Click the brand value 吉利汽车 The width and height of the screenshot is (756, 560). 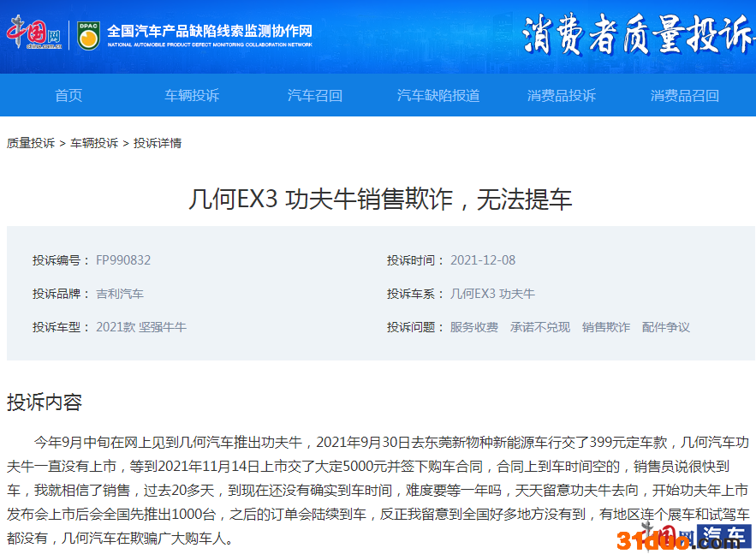click(x=120, y=294)
